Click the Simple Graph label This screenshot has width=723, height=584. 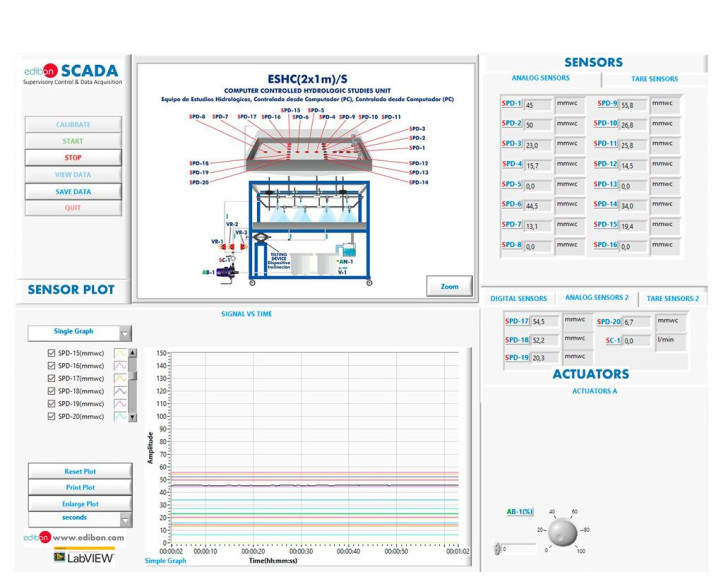166,561
